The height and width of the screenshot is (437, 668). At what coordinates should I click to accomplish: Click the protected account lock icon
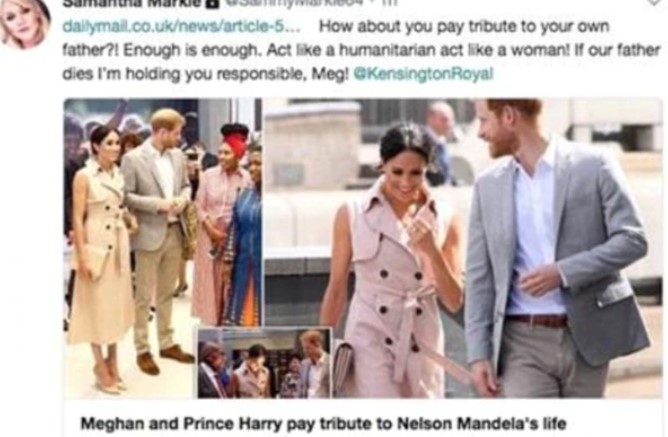point(214,3)
